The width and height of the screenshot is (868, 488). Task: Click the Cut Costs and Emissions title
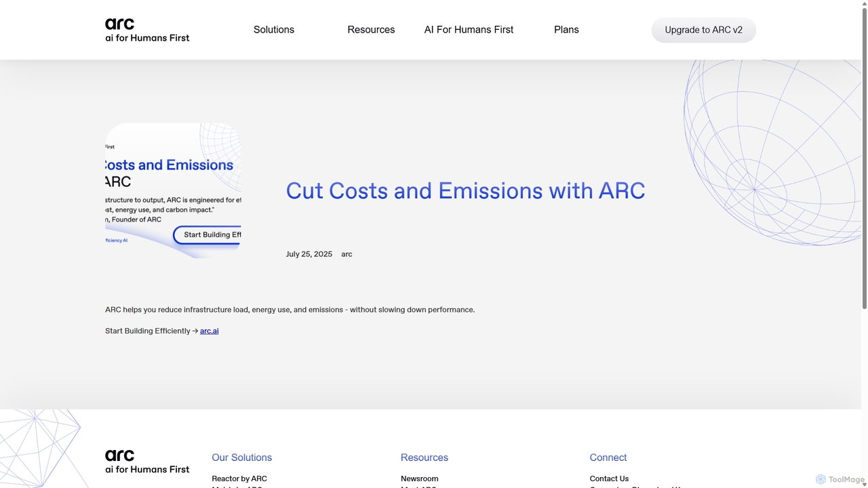(x=465, y=190)
